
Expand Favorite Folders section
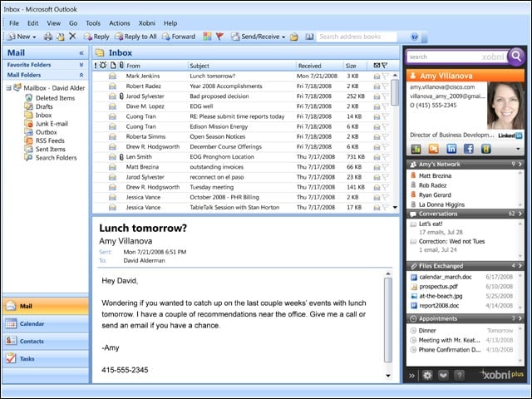point(81,65)
